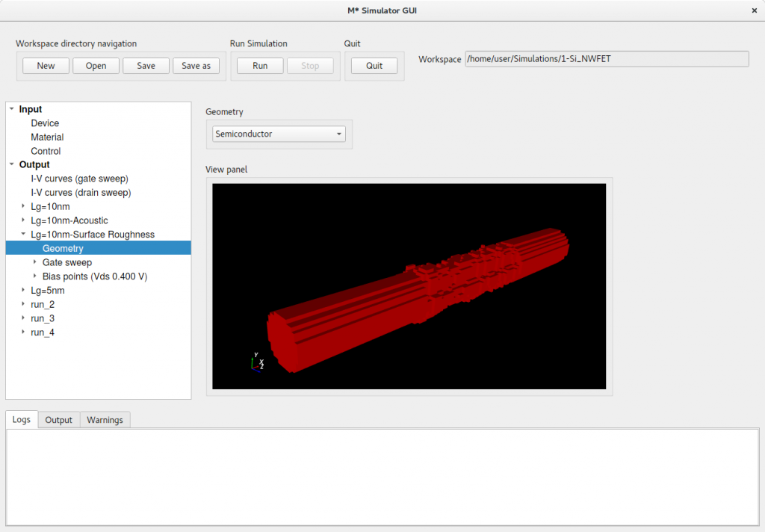Select the run_4 tree label
This screenshot has height=532, width=765.
click(x=43, y=332)
